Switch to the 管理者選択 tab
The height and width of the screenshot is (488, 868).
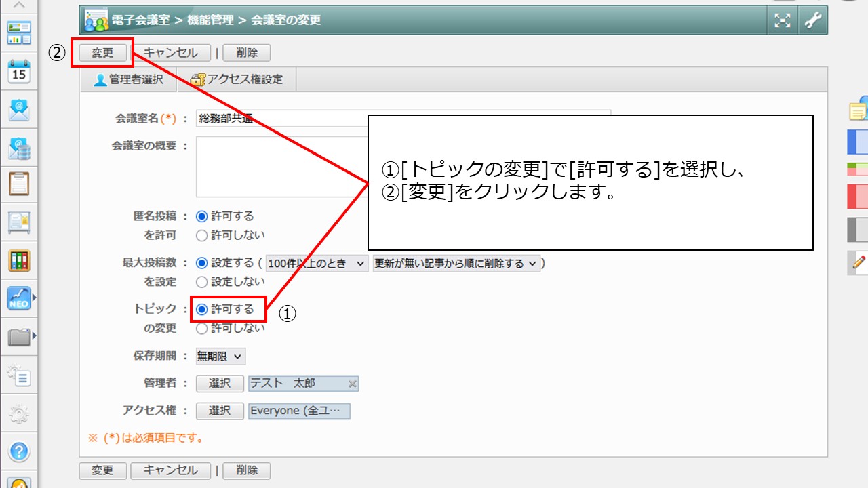click(128, 79)
